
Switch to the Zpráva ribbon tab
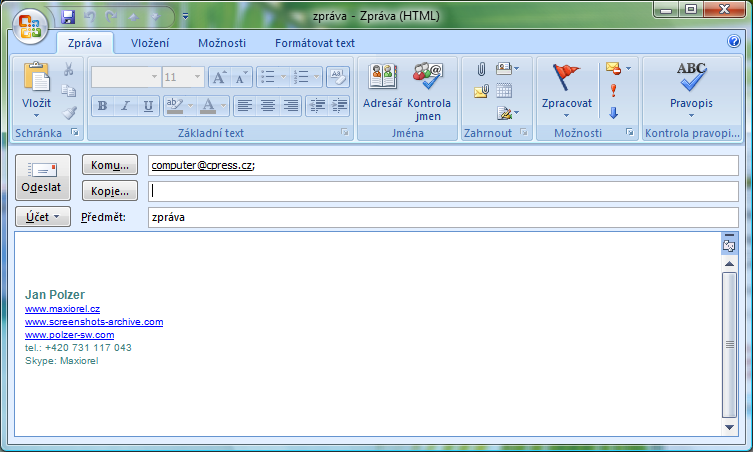(85, 43)
